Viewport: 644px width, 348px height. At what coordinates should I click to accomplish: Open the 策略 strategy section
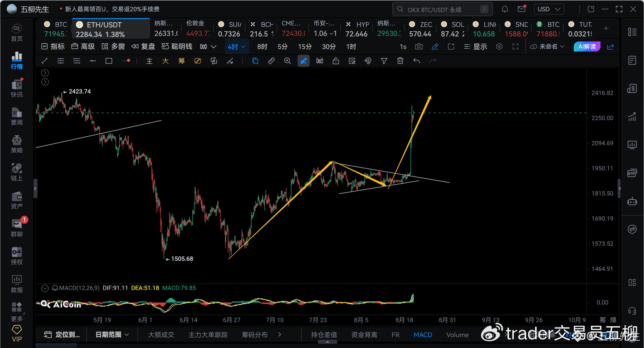tap(17, 144)
